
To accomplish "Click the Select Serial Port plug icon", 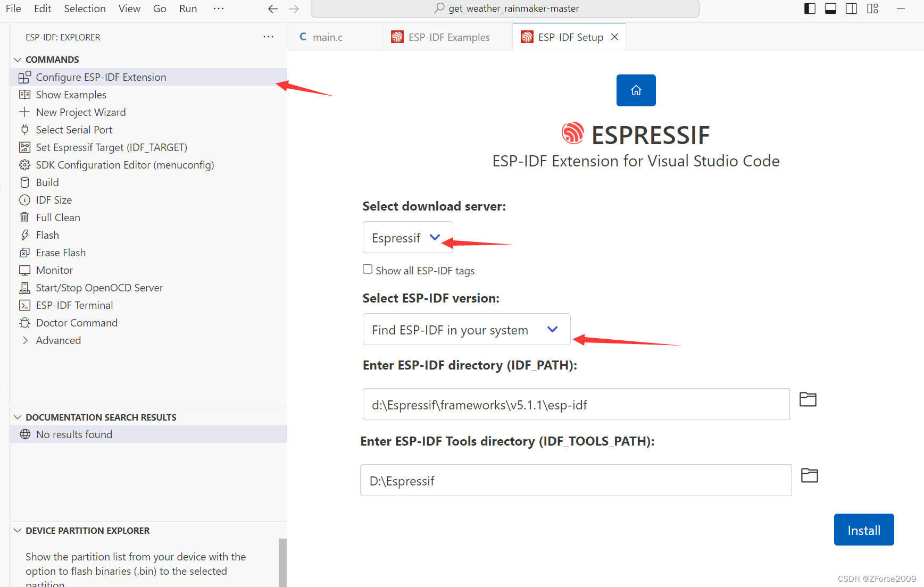I will coord(24,130).
